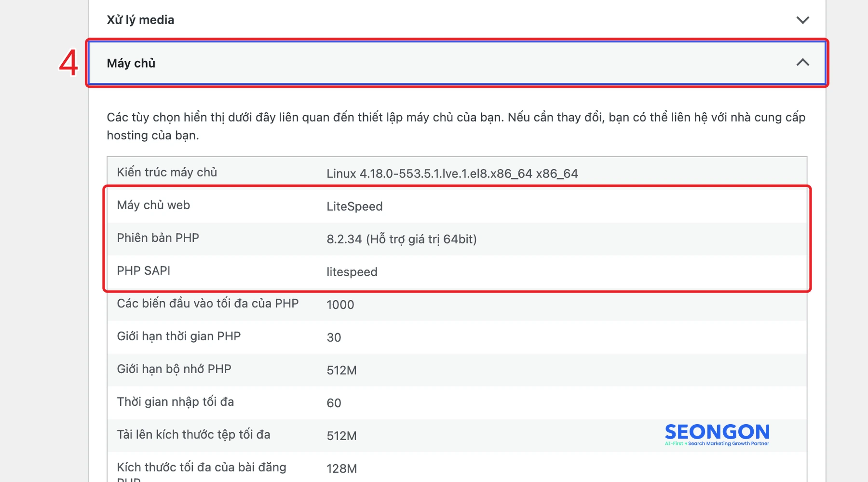Click the server settings description paragraph
The width and height of the screenshot is (868, 482).
point(456,126)
